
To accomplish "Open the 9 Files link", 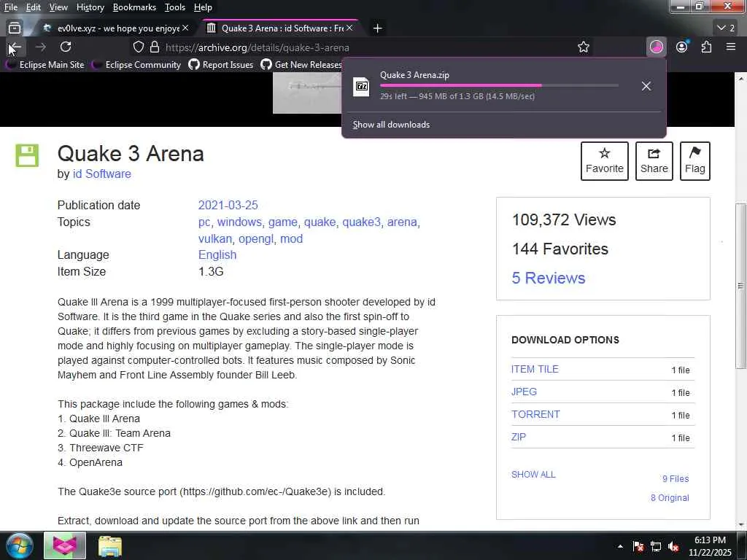I will [x=676, y=478].
